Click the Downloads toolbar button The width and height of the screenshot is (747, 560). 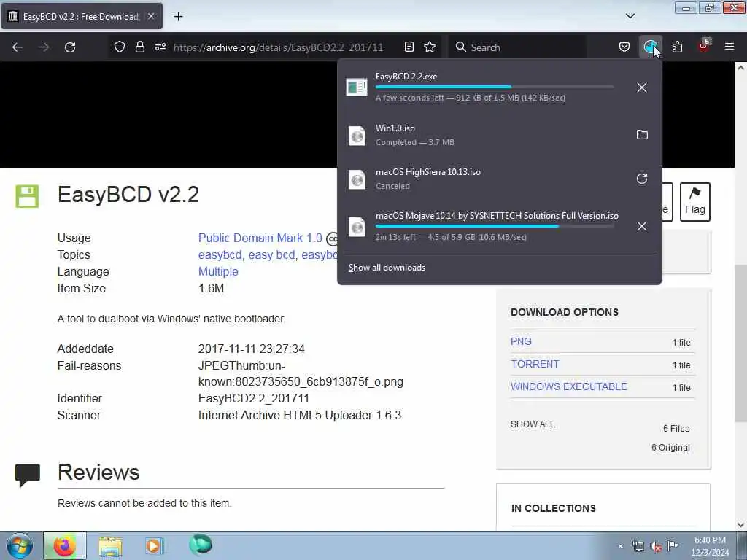[650, 47]
